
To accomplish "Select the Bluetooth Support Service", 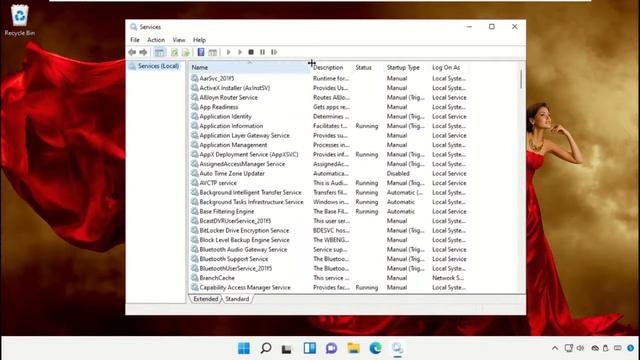I will pyautogui.click(x=233, y=259).
